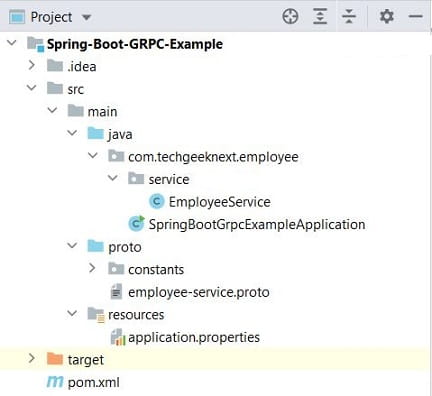The width and height of the screenshot is (432, 396).
Task: Click the EmployeeService class icon
Action: point(157,201)
